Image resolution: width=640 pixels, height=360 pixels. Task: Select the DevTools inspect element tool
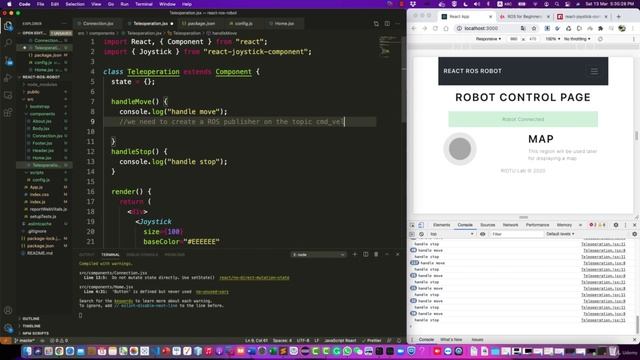412,225
